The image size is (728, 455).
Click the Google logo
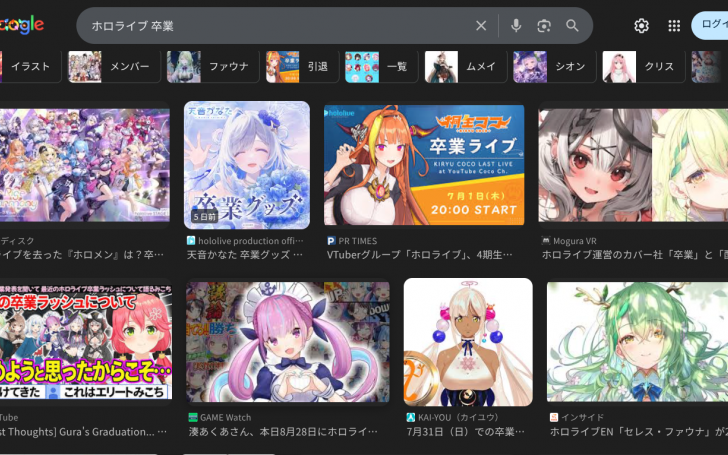(22, 25)
